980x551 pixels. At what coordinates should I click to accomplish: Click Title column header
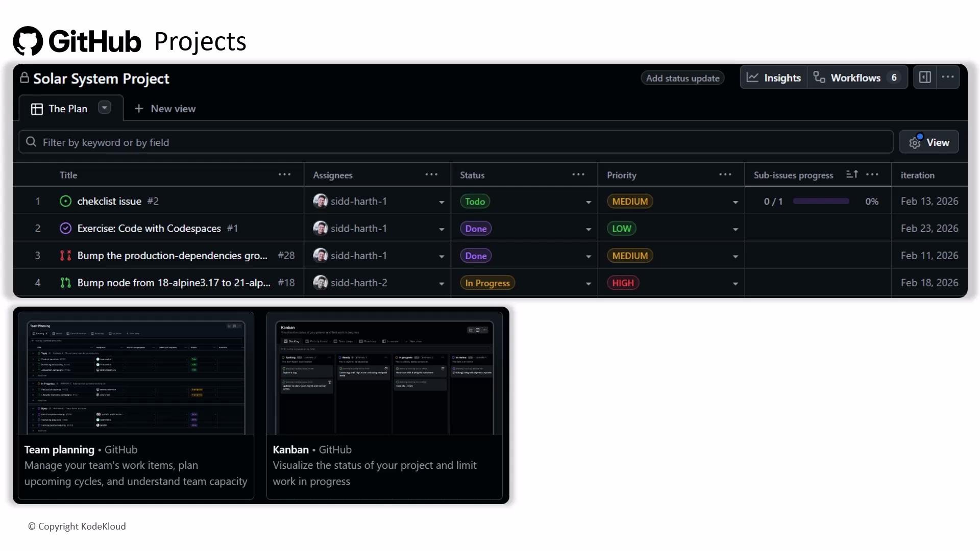pyautogui.click(x=68, y=175)
